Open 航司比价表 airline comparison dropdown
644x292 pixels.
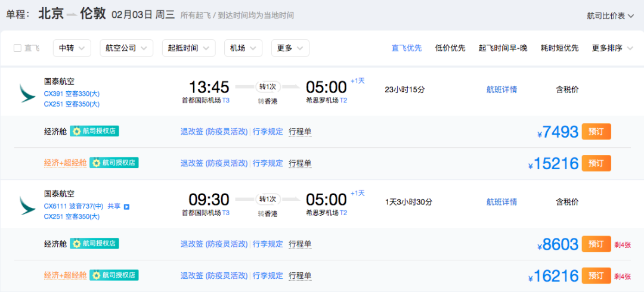[x=611, y=15]
